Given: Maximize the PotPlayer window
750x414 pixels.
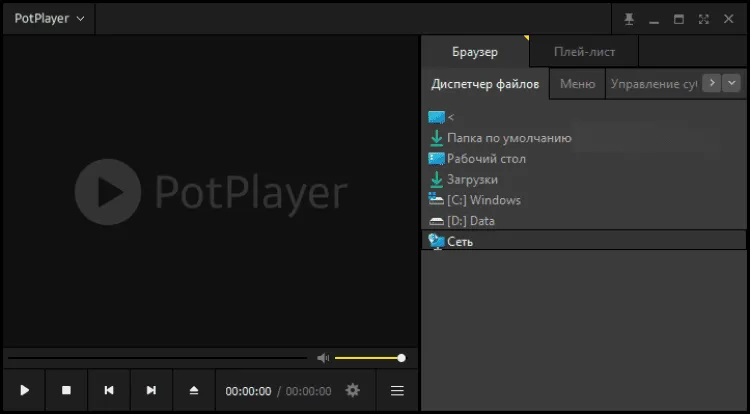Looking at the screenshot, I should [x=679, y=19].
